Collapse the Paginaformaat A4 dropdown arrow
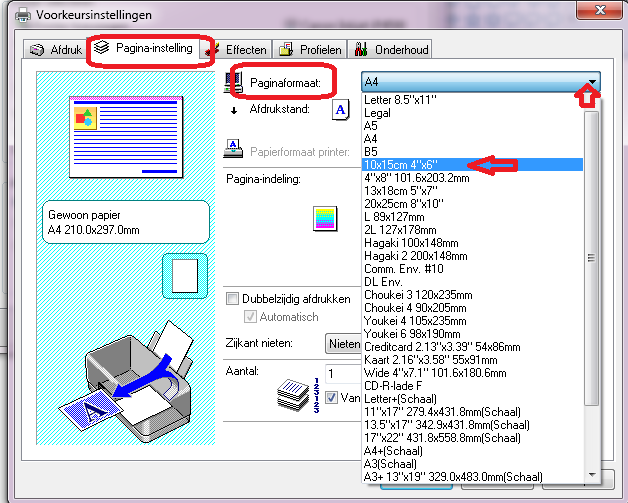This screenshot has width=628, height=503. click(592, 82)
